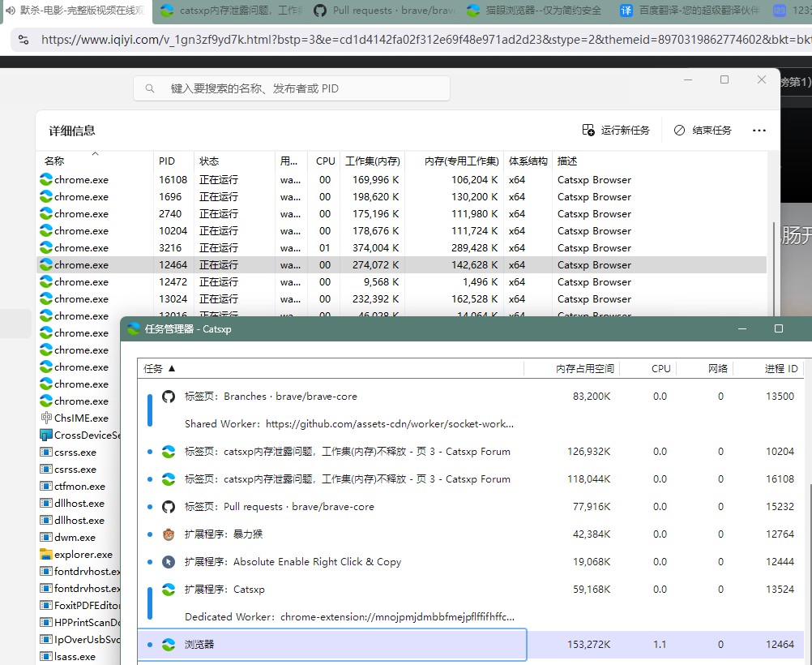
Task: Select the PID 10204 cell in details list
Action: point(173,230)
